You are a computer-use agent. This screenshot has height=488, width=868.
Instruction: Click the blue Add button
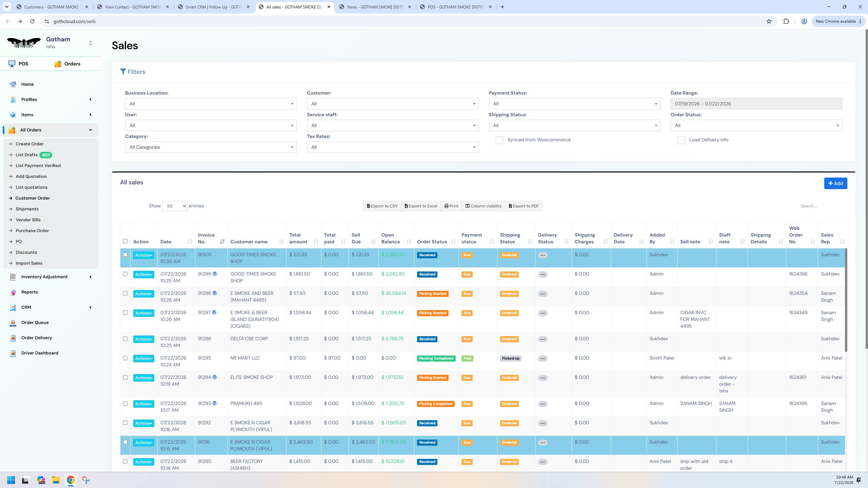(835, 183)
